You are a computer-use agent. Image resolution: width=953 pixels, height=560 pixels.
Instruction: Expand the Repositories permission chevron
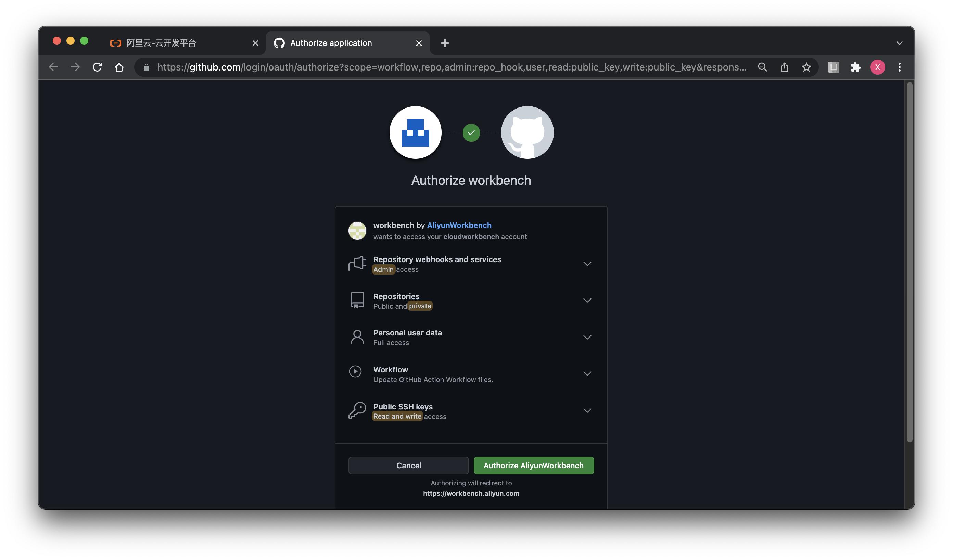point(587,300)
